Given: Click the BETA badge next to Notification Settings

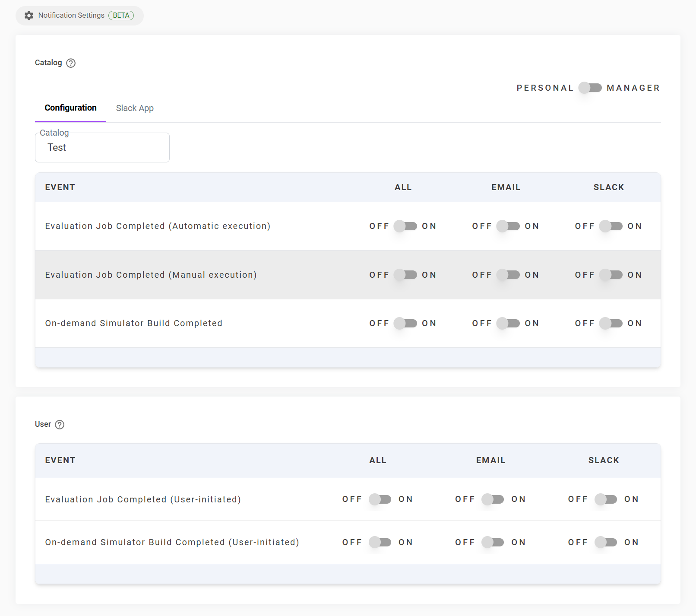Looking at the screenshot, I should coord(121,16).
